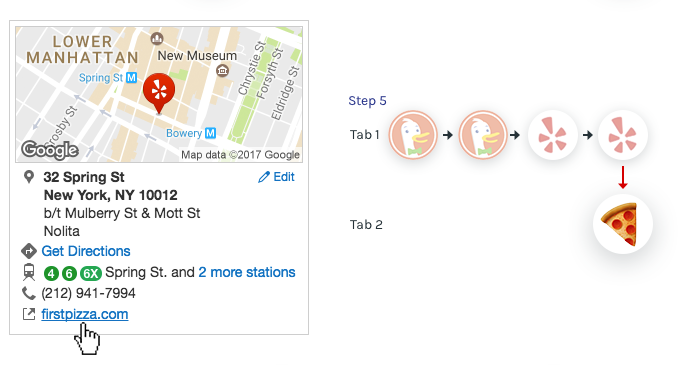The image size is (700, 365).
Task: Click the pizza slice icon in Tab 2
Action: [x=623, y=224]
